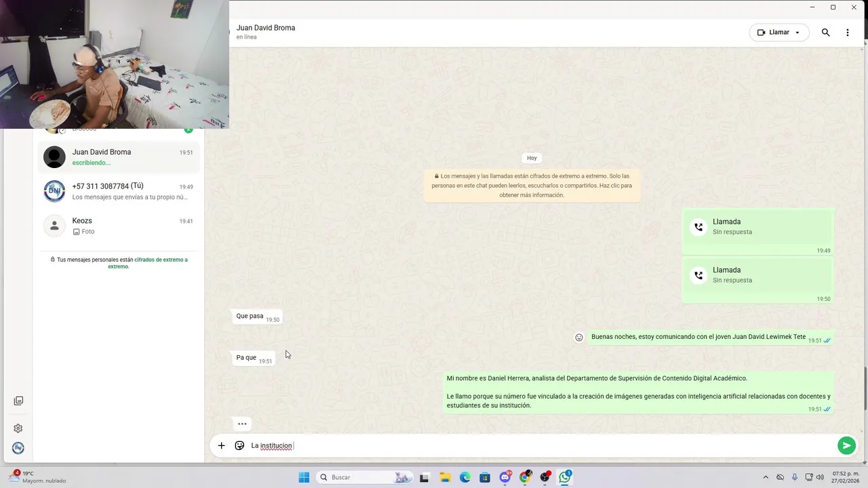Open the emoji and sticker picker
Viewport: 868px width, 488px height.
tap(239, 445)
